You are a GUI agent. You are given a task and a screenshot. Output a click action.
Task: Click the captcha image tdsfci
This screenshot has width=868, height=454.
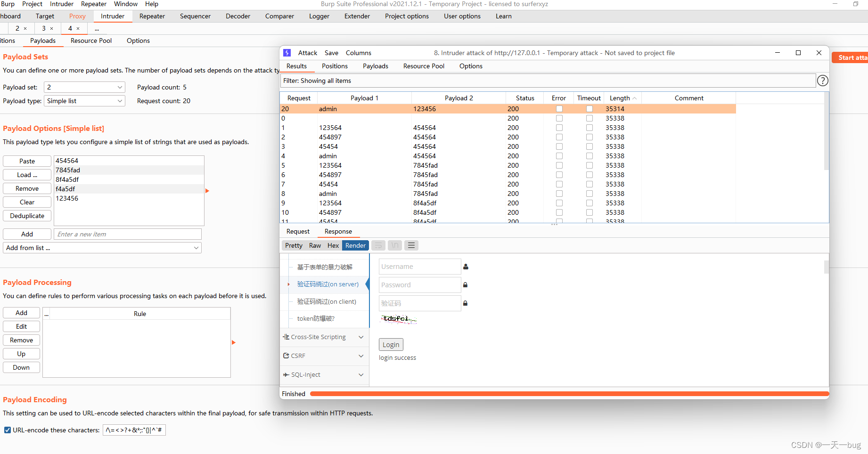tap(398, 319)
